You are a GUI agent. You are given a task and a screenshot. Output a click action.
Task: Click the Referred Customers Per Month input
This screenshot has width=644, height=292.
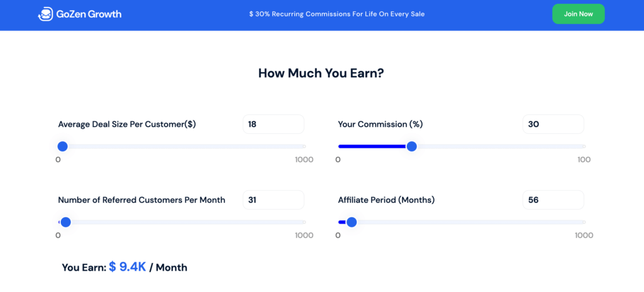(x=273, y=200)
